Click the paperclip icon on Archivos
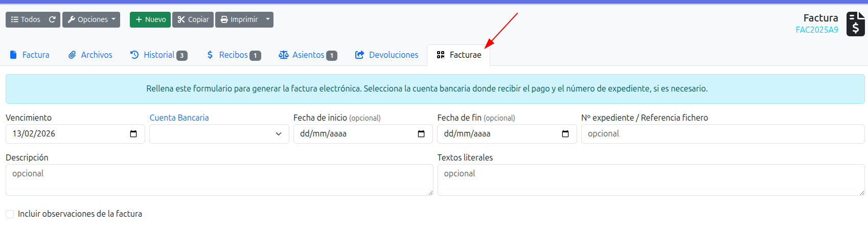868x229 pixels. click(x=72, y=55)
